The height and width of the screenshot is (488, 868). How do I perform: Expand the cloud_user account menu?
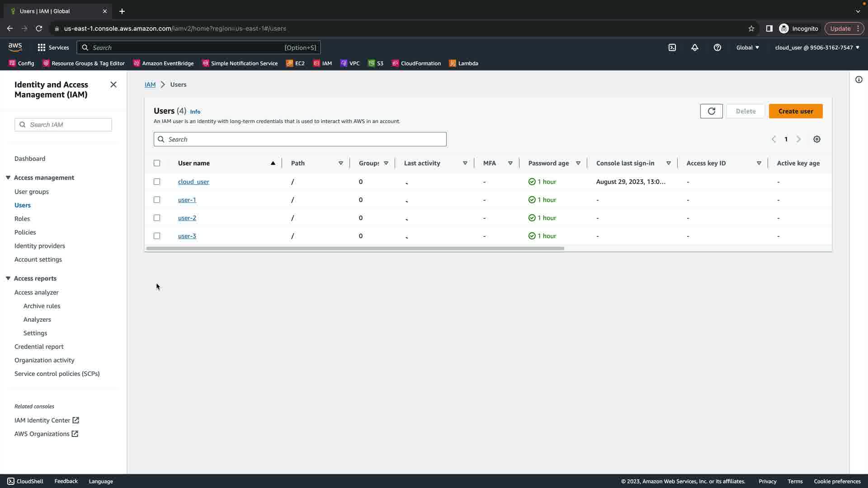tap(816, 47)
